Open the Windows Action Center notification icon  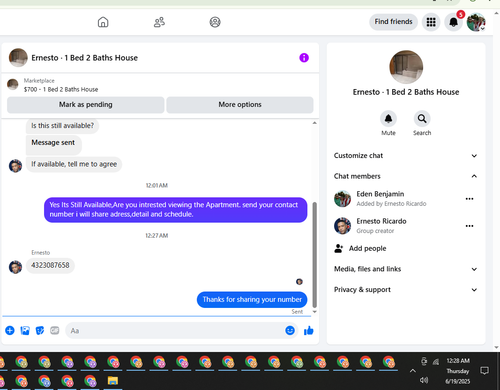pyautogui.click(x=484, y=371)
